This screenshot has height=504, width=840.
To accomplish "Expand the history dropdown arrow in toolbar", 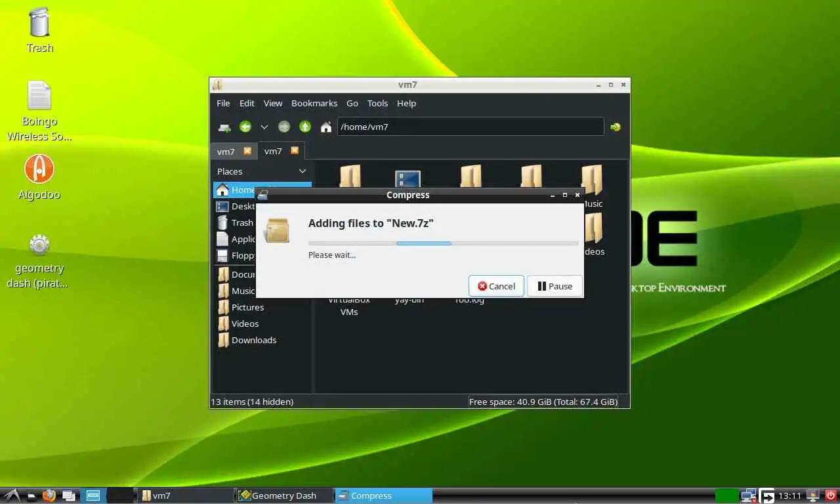I will pos(264,127).
